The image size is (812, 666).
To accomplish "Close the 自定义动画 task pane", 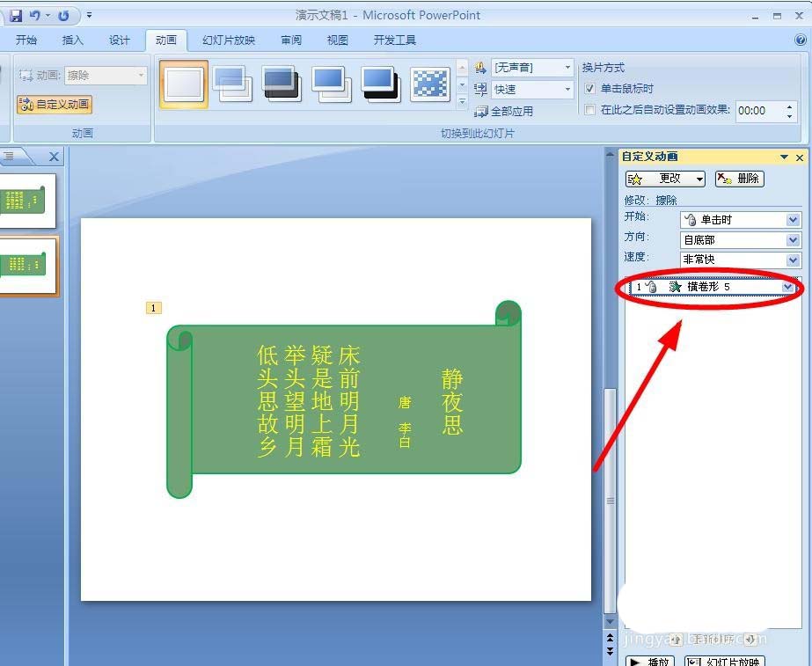I will (800, 157).
